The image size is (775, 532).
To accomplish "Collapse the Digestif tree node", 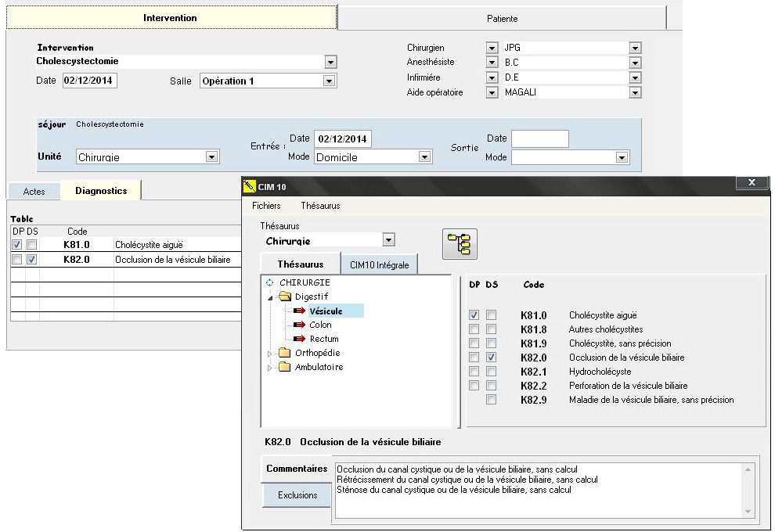I will click(270, 298).
